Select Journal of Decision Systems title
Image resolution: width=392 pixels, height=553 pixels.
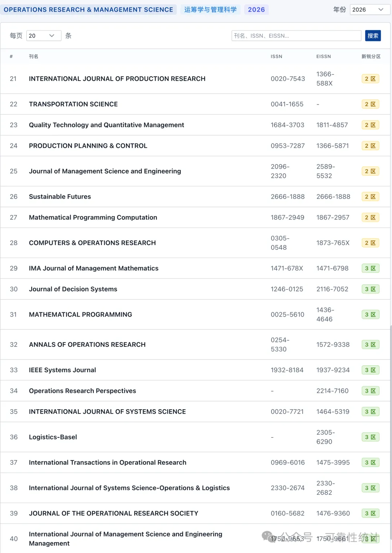73,289
